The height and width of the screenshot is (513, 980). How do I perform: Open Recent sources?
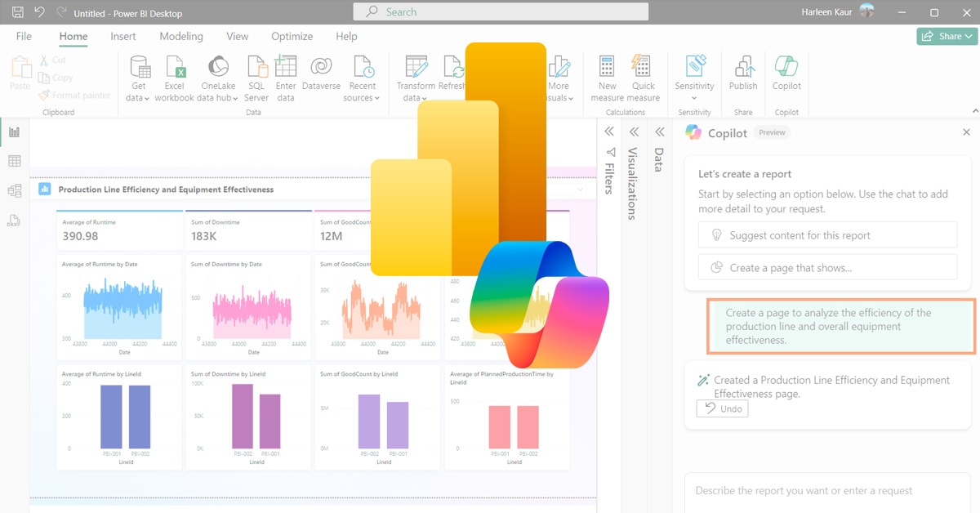(x=362, y=78)
